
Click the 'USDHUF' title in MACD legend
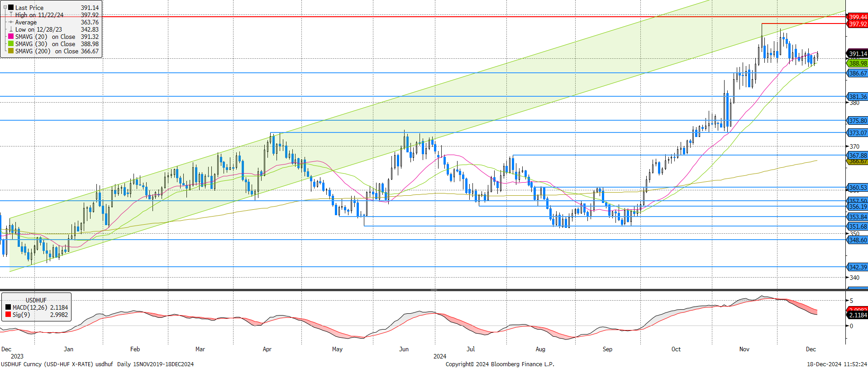[36, 300]
